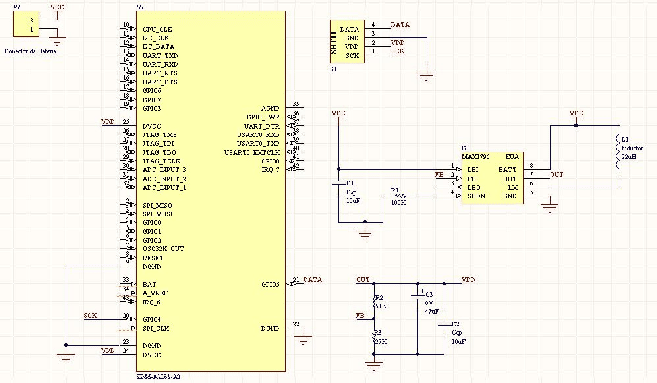Click the BATT pin label on MAX1795
The height and width of the screenshot is (383, 657).
(507, 170)
